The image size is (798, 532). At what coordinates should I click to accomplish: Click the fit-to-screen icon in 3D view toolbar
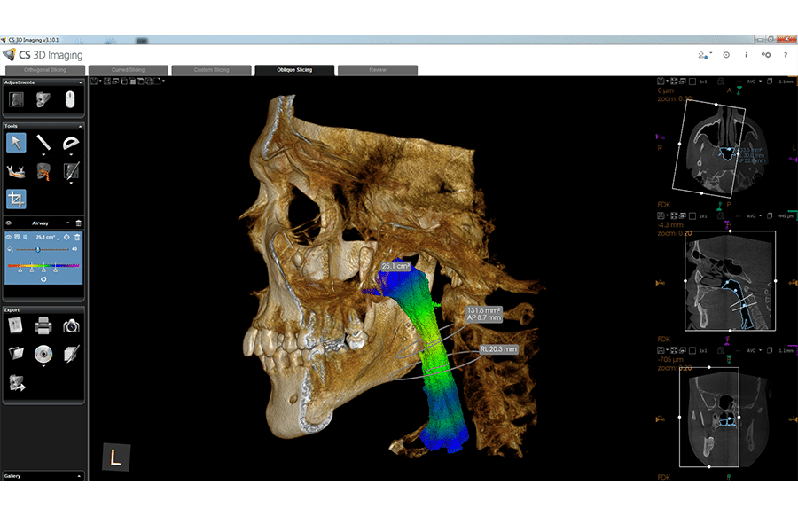[107, 82]
